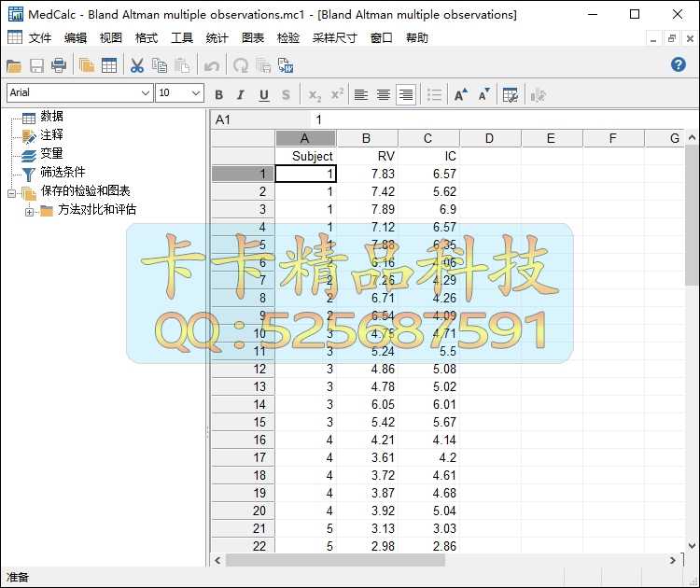Screen dimensions: 700x588
Task: Select column C header
Action: pyautogui.click(x=427, y=138)
